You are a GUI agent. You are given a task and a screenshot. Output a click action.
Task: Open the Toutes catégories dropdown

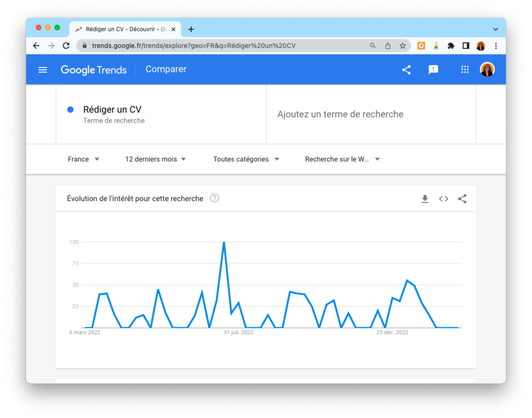click(x=246, y=159)
